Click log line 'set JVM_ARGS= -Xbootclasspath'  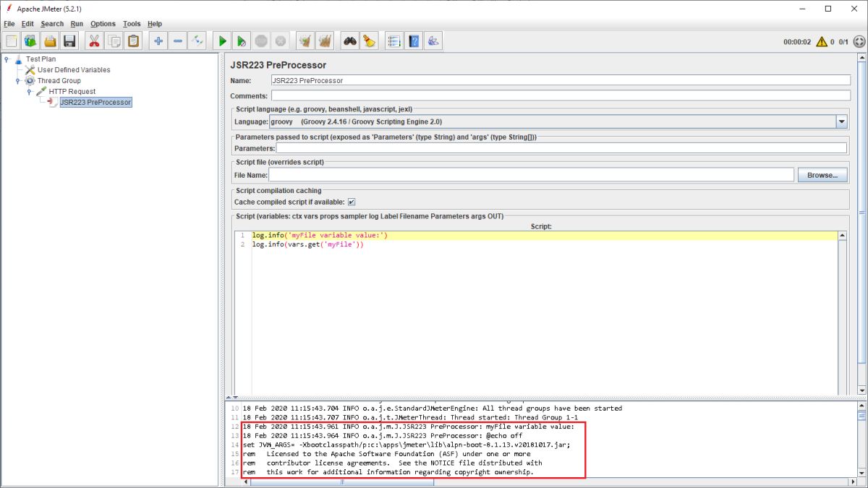coord(406,445)
